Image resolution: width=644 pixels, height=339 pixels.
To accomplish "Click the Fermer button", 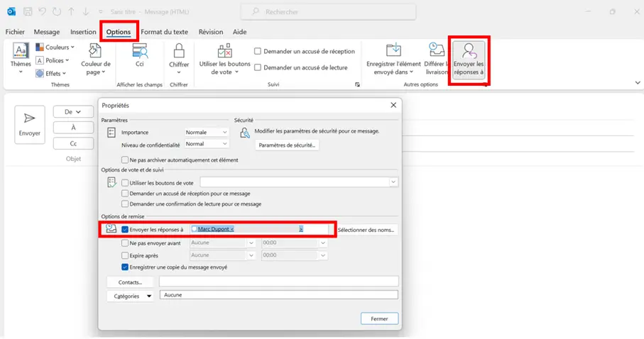I will [379, 318].
